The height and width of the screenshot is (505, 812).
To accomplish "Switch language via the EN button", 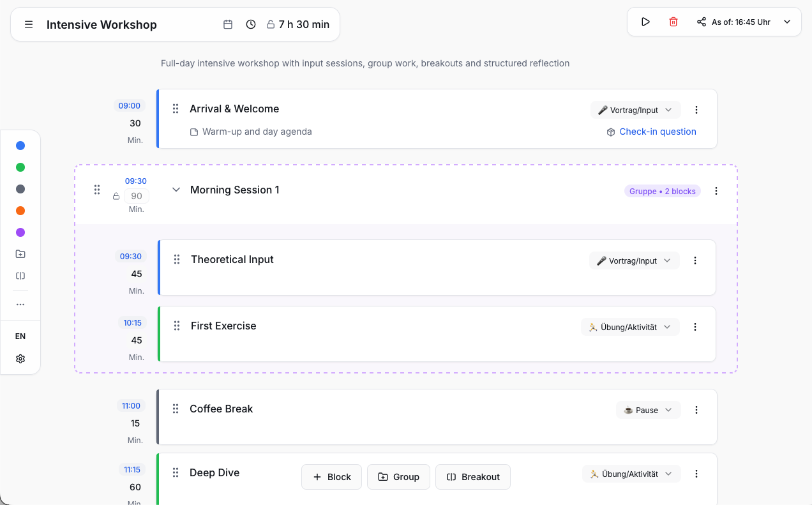I will [20, 336].
